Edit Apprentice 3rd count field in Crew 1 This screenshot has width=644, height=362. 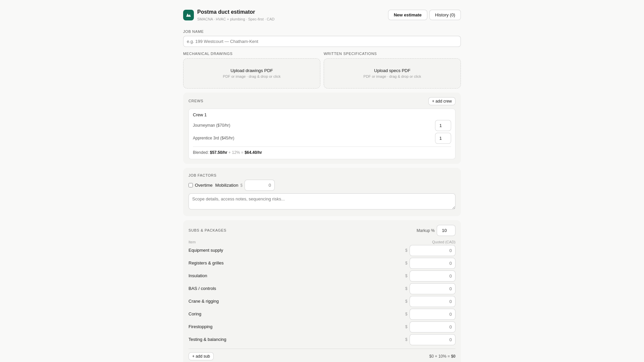pos(443,138)
